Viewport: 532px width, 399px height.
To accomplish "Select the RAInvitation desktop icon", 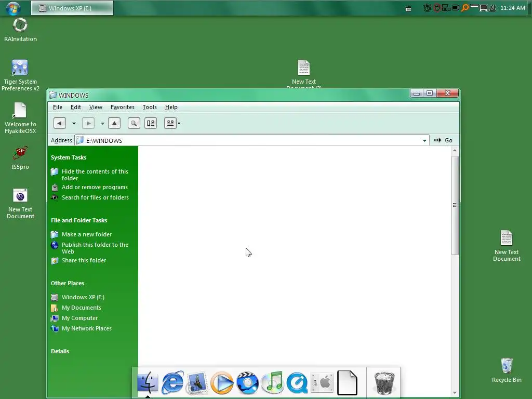I will click(20, 30).
